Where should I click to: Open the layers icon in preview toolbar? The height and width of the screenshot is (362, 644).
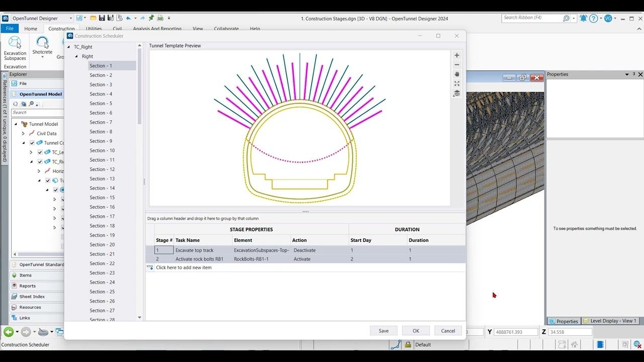[x=457, y=94]
